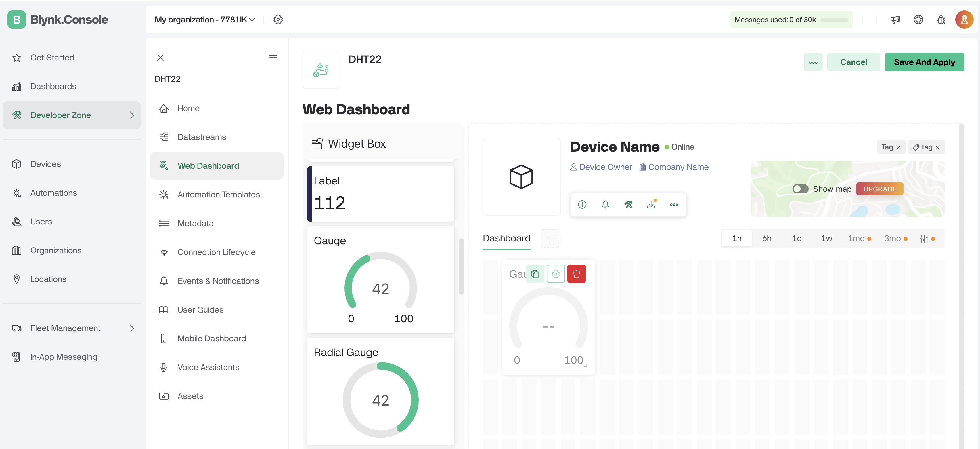Open Dashboards in main sidebar
Image resolution: width=980 pixels, height=449 pixels.
coord(72,86)
